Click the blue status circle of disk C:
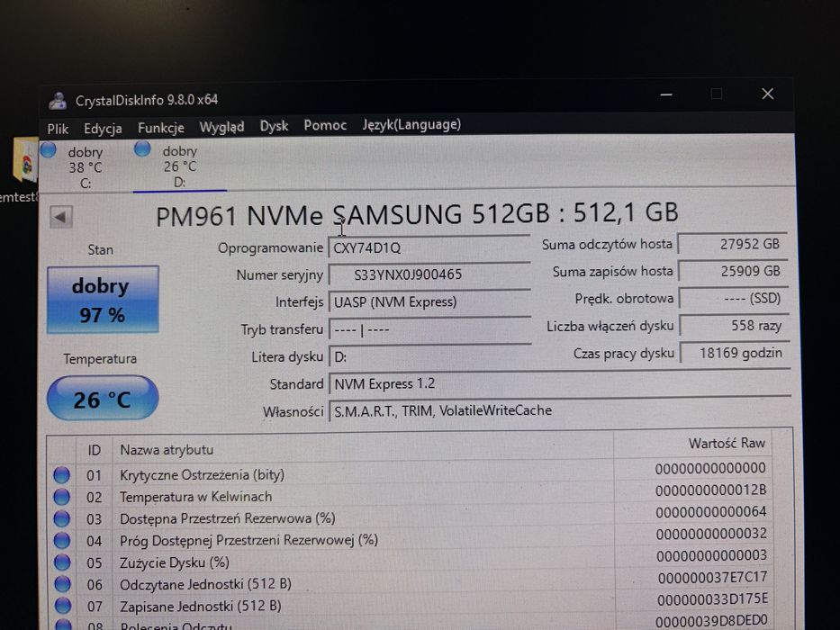The width and height of the screenshot is (840, 630). pos(49,150)
